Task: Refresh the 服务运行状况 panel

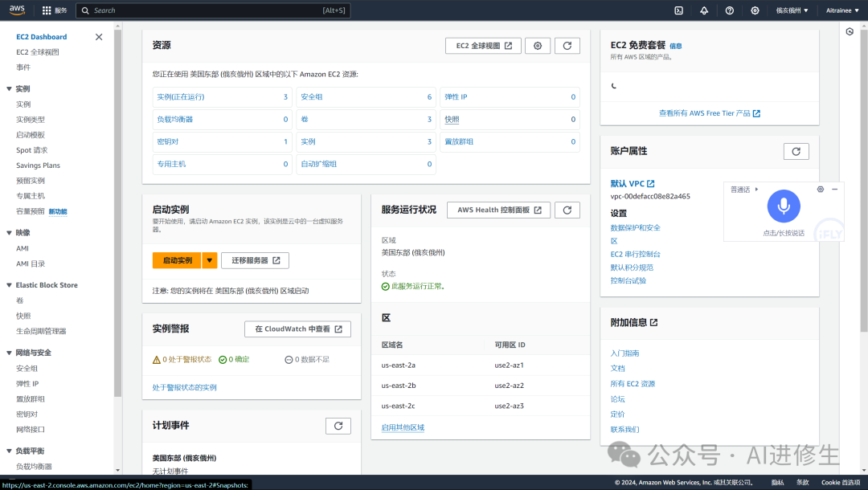Action: point(567,210)
